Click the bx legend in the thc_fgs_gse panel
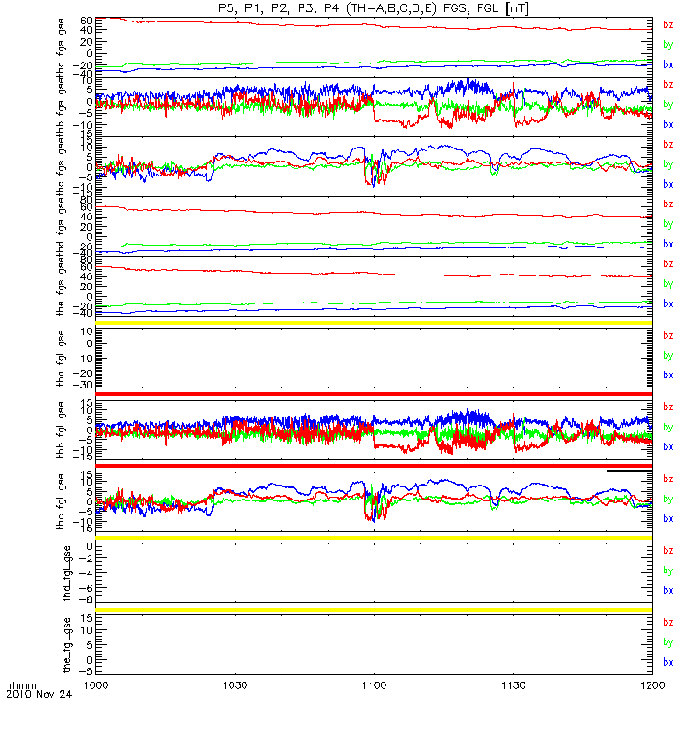700x747 pixels. (x=668, y=184)
